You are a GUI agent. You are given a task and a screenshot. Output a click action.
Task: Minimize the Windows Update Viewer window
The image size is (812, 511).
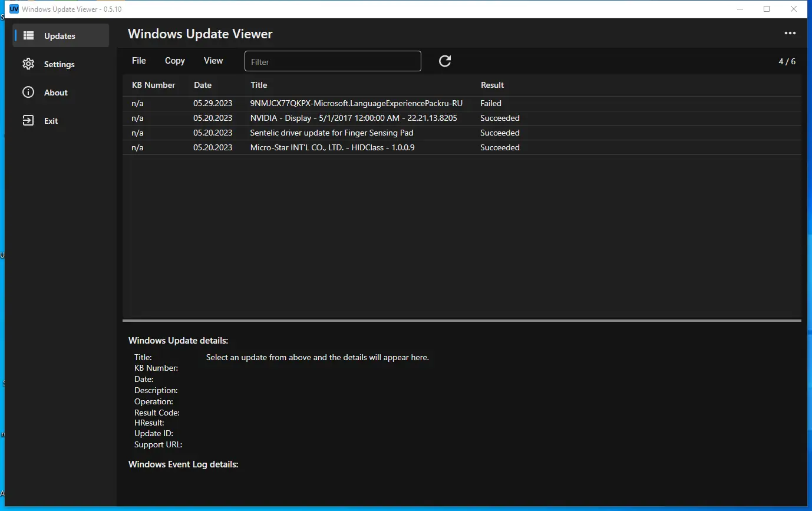pyautogui.click(x=740, y=9)
